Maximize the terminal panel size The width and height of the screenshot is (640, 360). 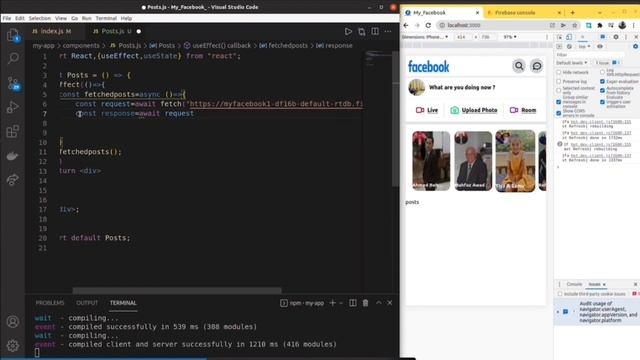pyautogui.click(x=378, y=303)
